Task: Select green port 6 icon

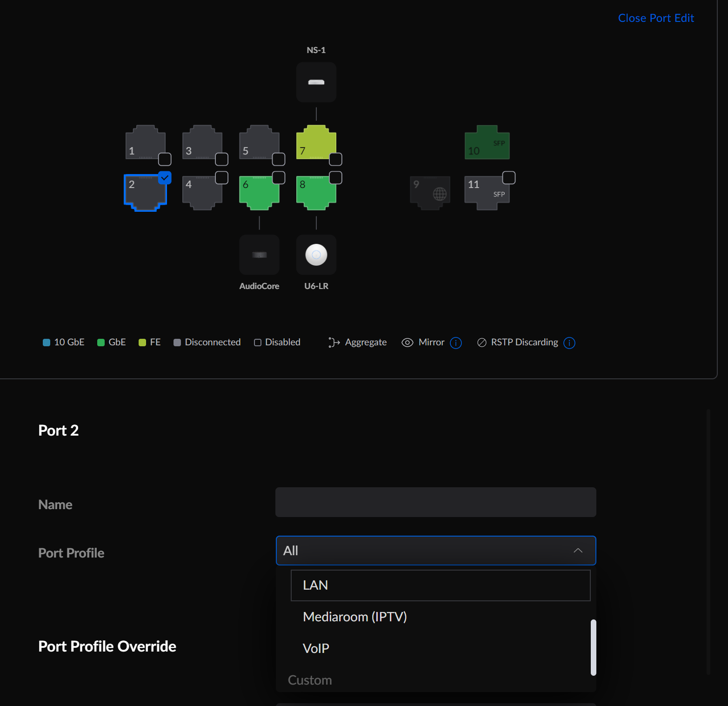Action: tap(259, 193)
